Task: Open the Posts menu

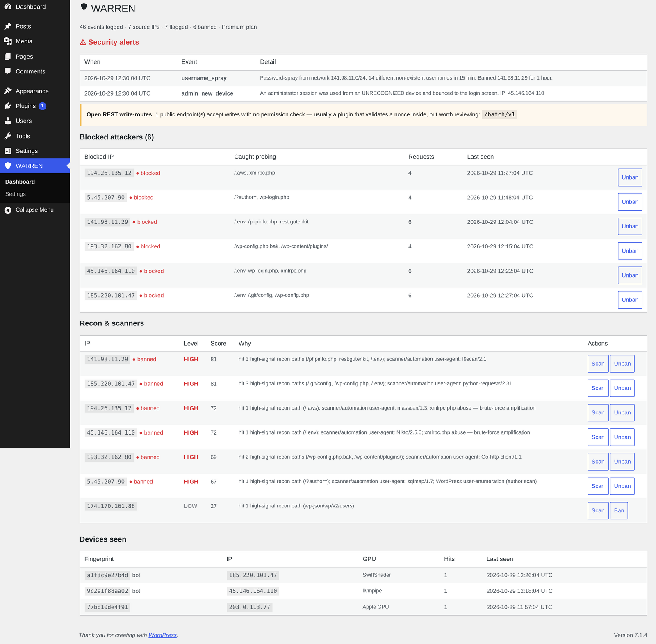Action: (x=35, y=26)
